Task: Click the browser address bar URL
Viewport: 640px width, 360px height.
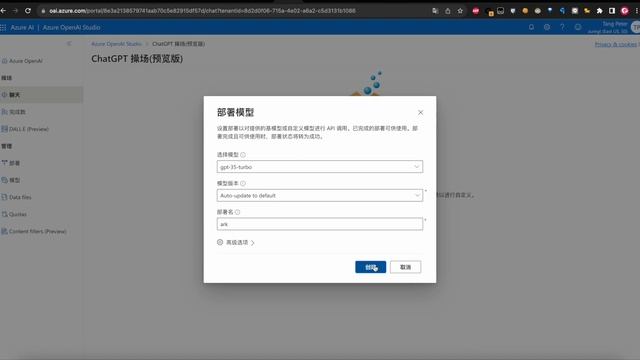Action: [202, 11]
